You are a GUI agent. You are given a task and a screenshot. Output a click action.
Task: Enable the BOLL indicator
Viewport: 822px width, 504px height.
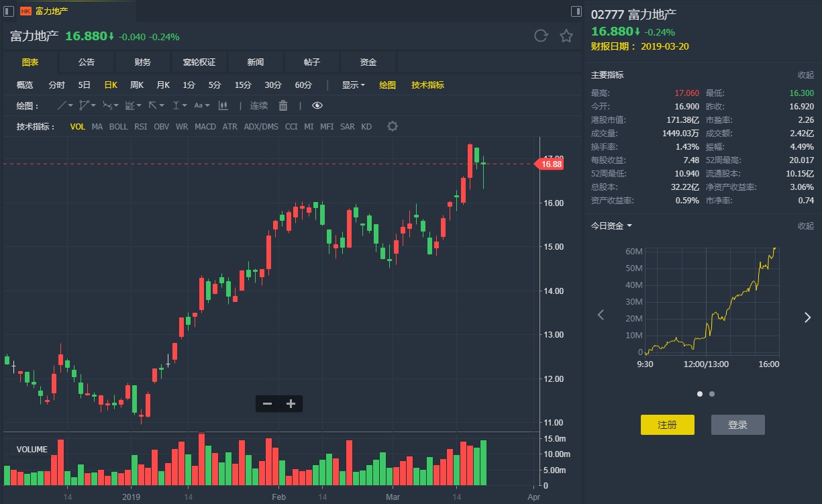(118, 127)
